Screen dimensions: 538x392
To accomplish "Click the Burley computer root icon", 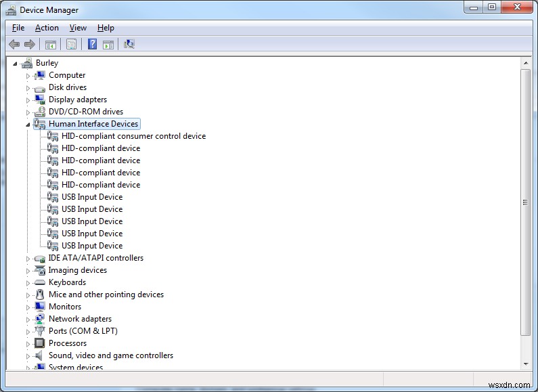I will click(x=27, y=63).
